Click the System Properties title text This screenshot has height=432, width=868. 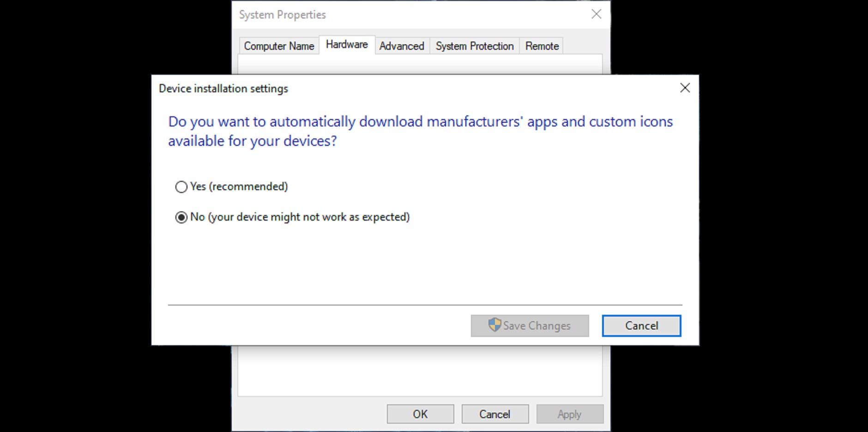(x=283, y=15)
